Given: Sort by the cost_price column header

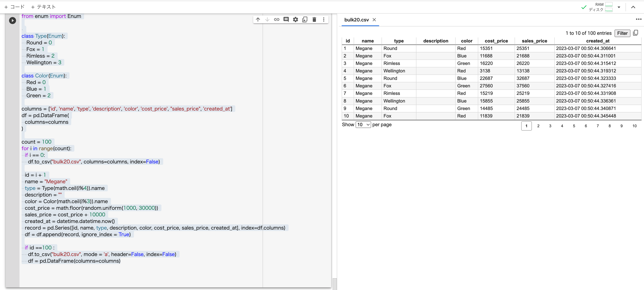Looking at the screenshot, I should click(x=496, y=41).
